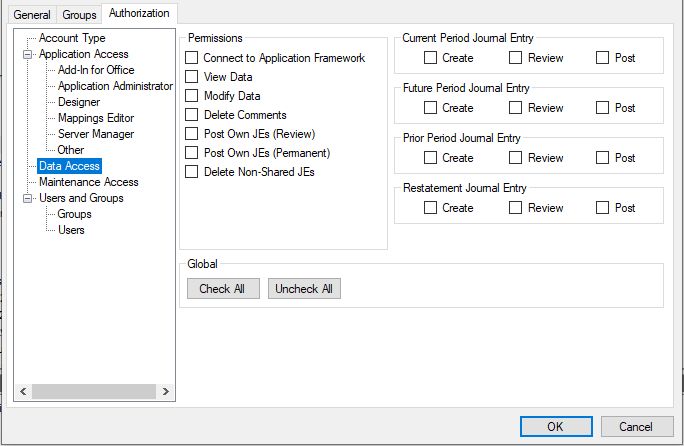Viewport: 684px width, 446px height.
Task: Switch to the General tab
Action: [x=31, y=15]
